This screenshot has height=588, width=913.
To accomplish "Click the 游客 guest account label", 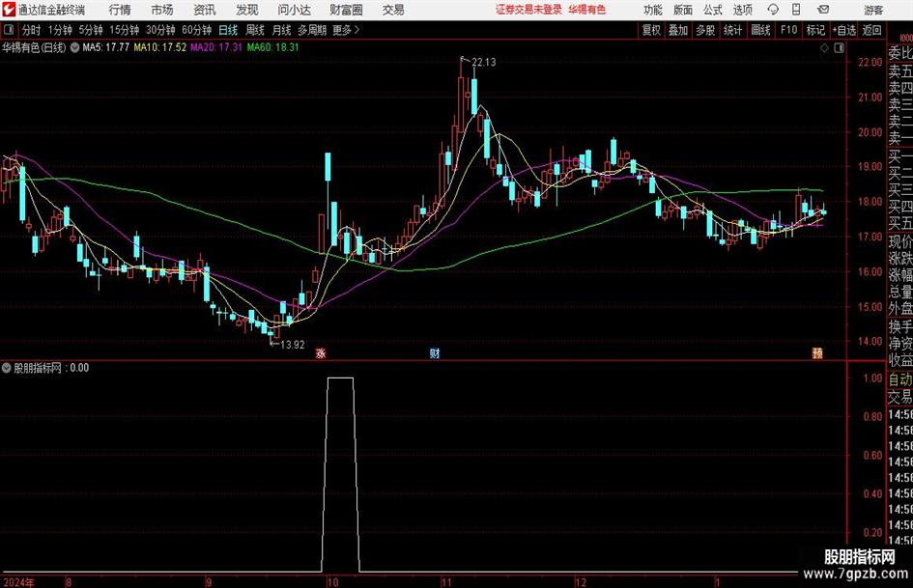I will pos(873,10).
